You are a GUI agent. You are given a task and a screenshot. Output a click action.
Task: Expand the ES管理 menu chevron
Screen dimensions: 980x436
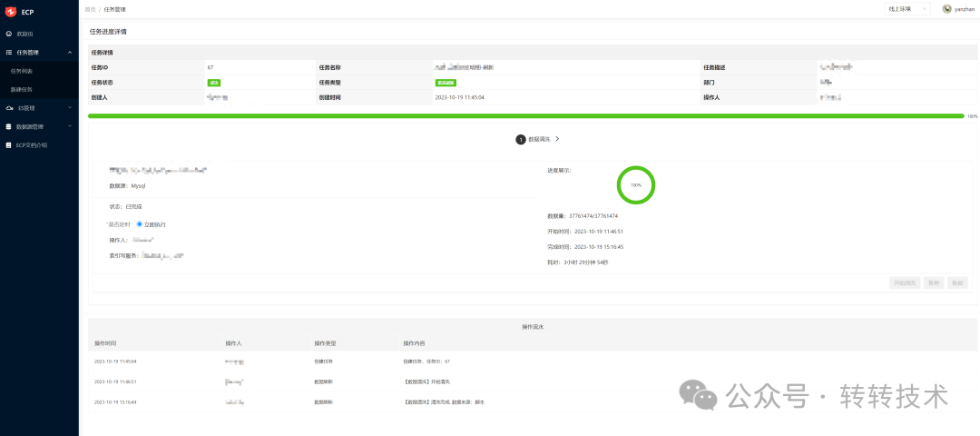69,107
